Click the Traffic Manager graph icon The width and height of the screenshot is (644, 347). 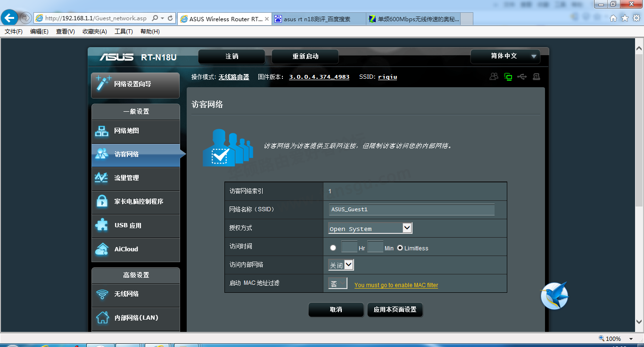(101, 178)
